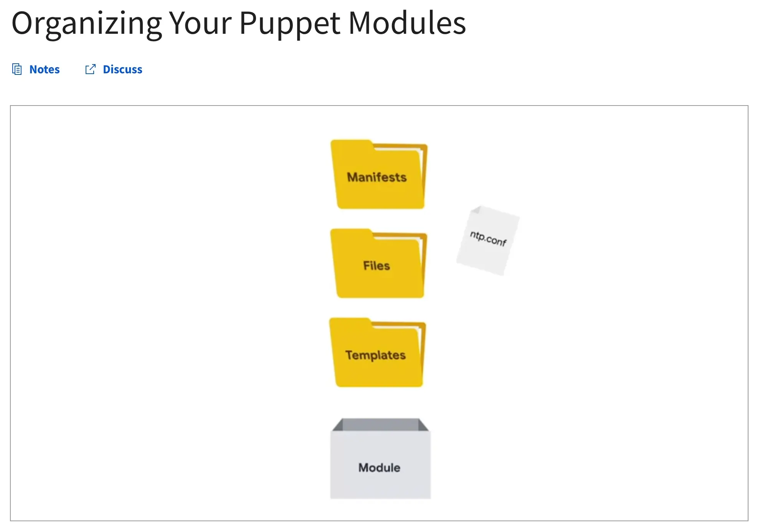Click the Discuss external-link icon

pyautogui.click(x=90, y=69)
